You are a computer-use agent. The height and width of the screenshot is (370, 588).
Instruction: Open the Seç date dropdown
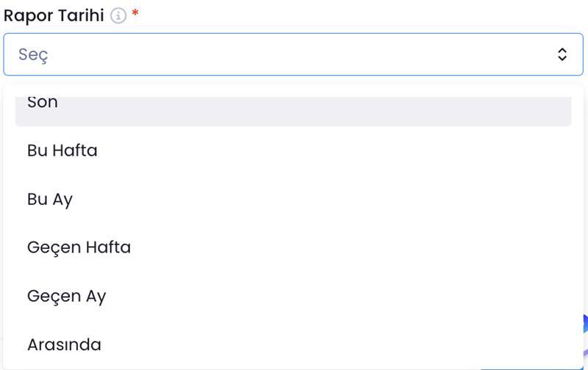293,54
